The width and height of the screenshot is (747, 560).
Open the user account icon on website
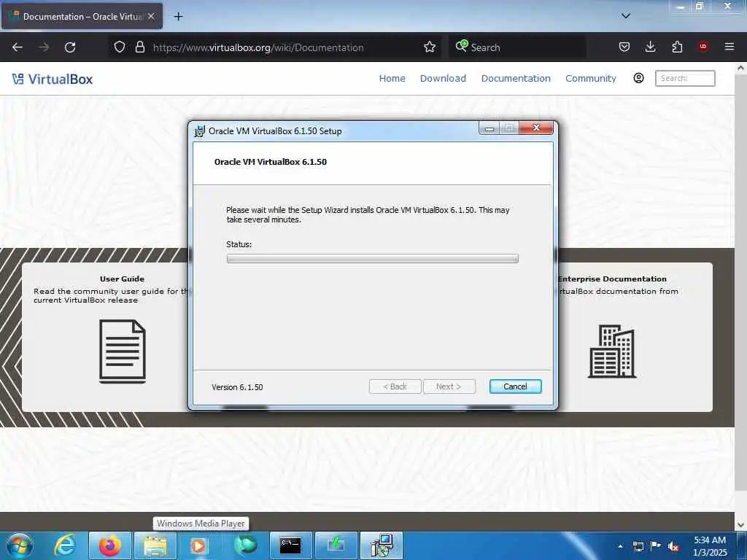pyautogui.click(x=638, y=78)
